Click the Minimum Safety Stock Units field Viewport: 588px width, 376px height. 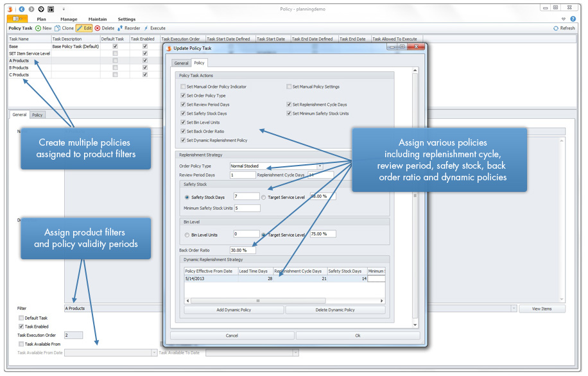point(247,208)
